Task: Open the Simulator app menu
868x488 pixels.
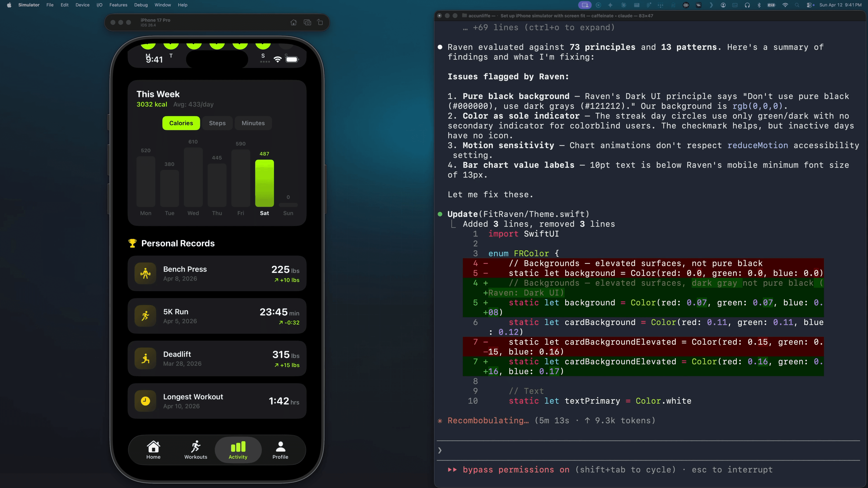Action: (29, 5)
